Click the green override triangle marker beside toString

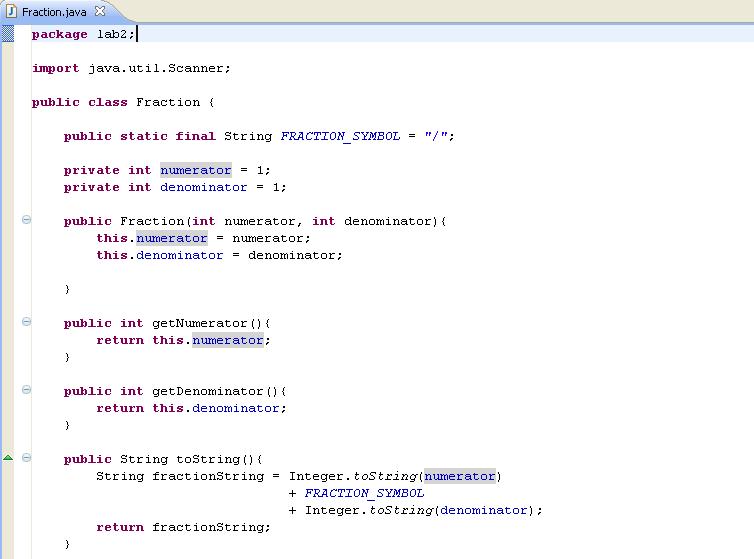click(x=8, y=457)
